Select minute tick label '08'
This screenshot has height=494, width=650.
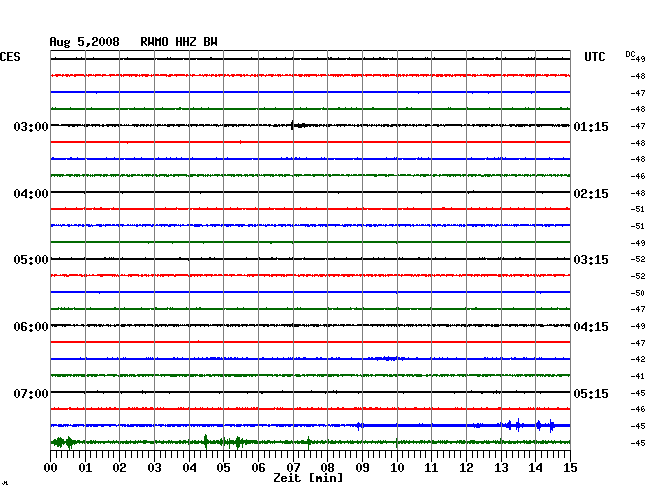point(327,468)
